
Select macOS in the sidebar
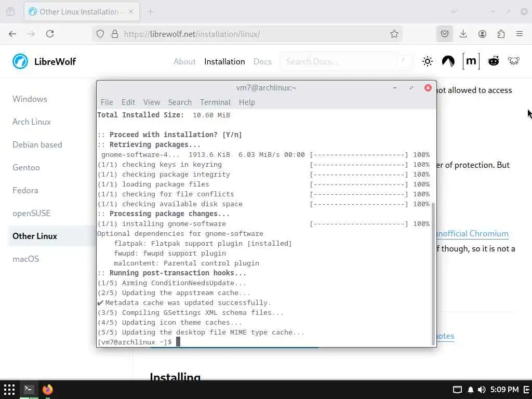point(26,259)
